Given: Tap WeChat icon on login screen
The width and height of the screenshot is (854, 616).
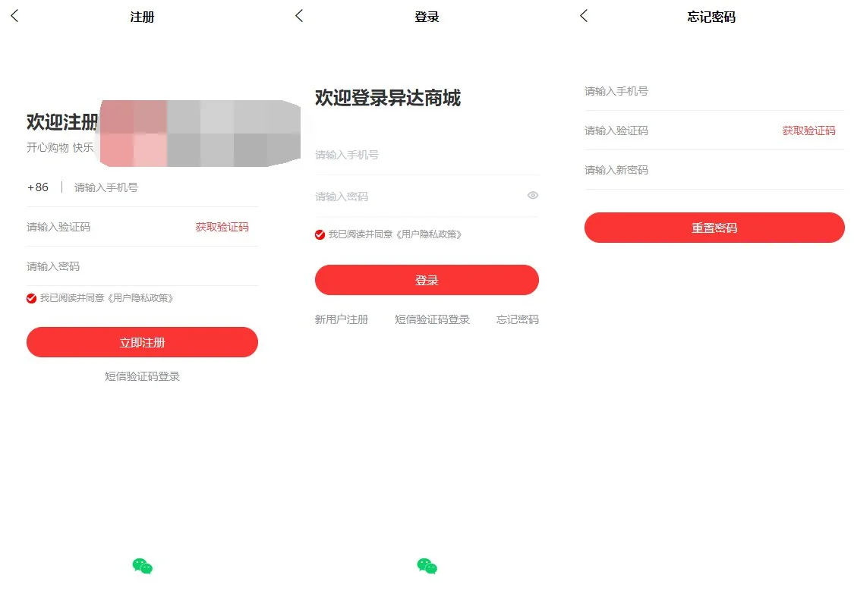Looking at the screenshot, I should point(427,566).
